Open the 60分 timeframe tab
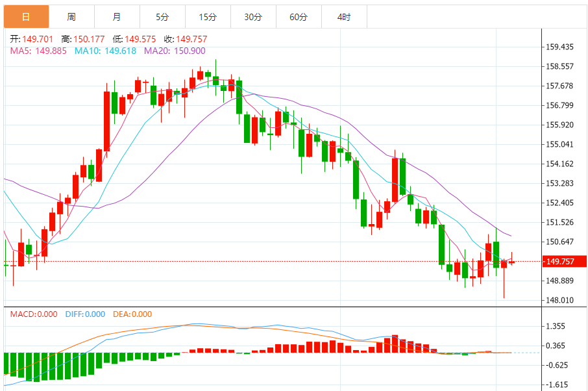588x391 pixels. click(x=299, y=17)
